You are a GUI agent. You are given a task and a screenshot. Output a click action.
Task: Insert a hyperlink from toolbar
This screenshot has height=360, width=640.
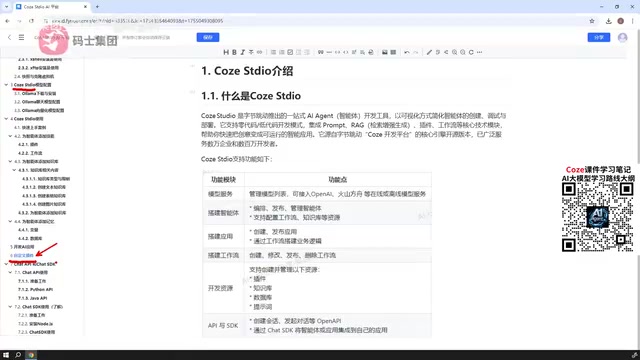point(260,52)
